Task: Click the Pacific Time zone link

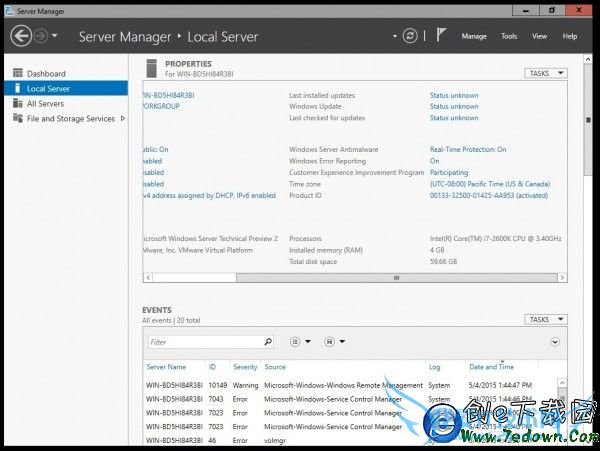Action: click(x=490, y=184)
